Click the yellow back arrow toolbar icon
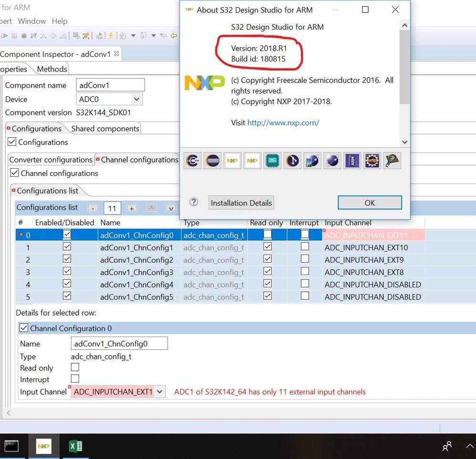This screenshot has height=459, width=476. point(173,36)
